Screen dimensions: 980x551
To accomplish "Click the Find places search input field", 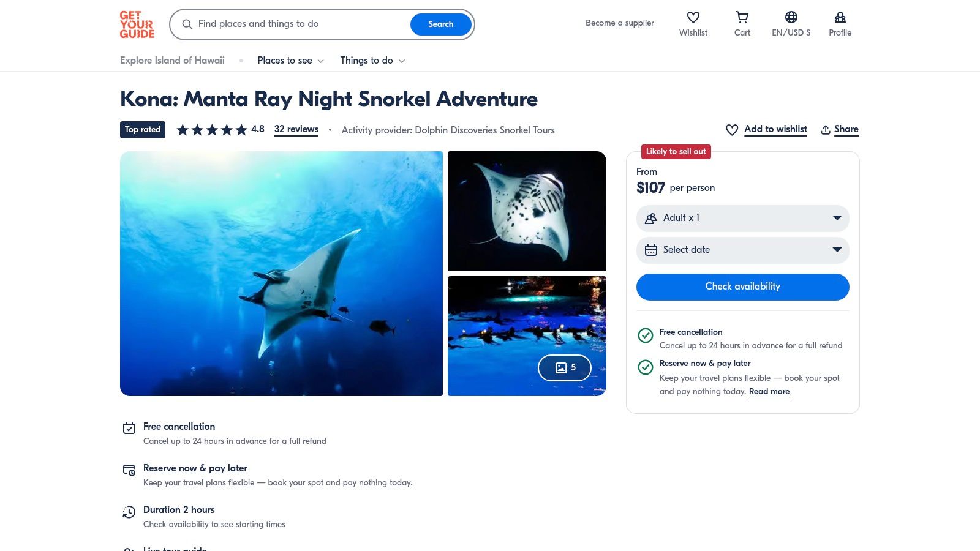I will [x=300, y=24].
